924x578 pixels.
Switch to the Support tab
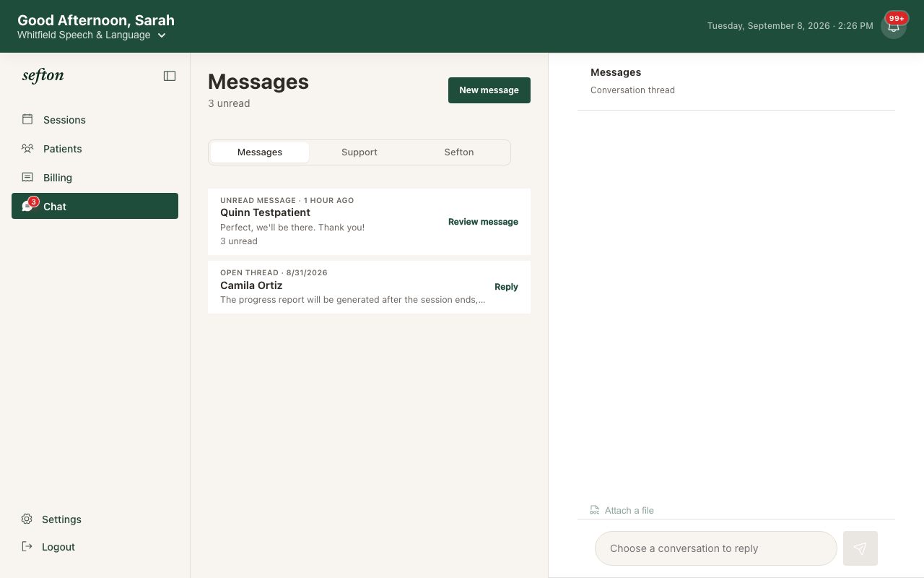359,152
